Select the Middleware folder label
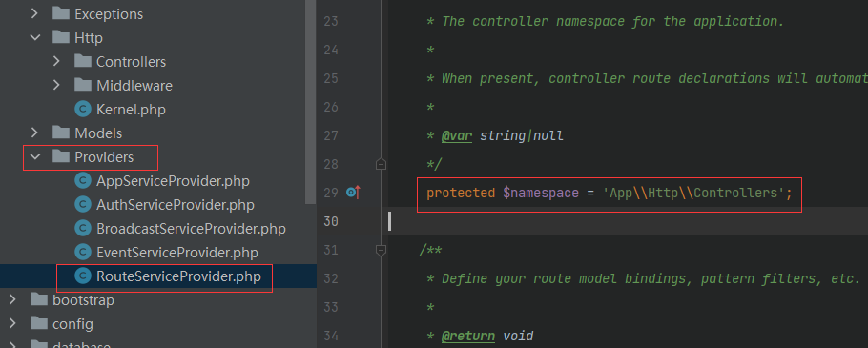 click(134, 85)
